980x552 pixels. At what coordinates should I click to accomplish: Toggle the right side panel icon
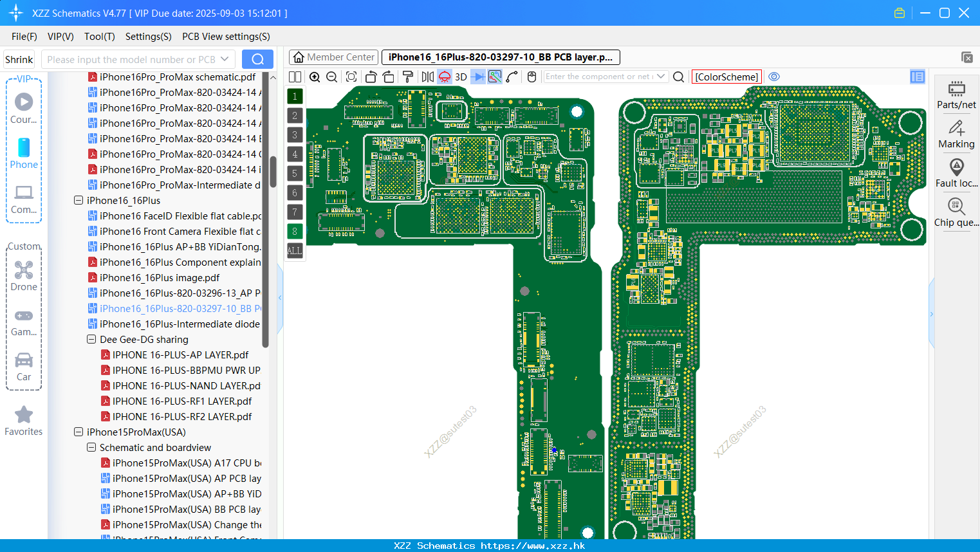[918, 77]
